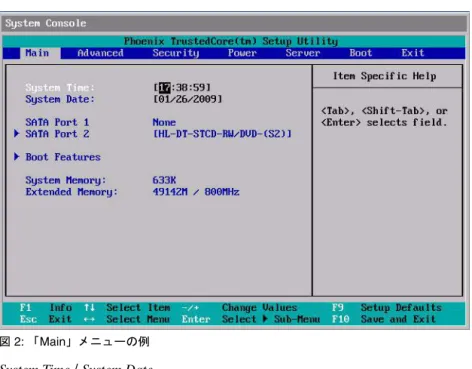Expand the Boot Features arrow
The height and width of the screenshot is (369, 472).
[x=17, y=157]
